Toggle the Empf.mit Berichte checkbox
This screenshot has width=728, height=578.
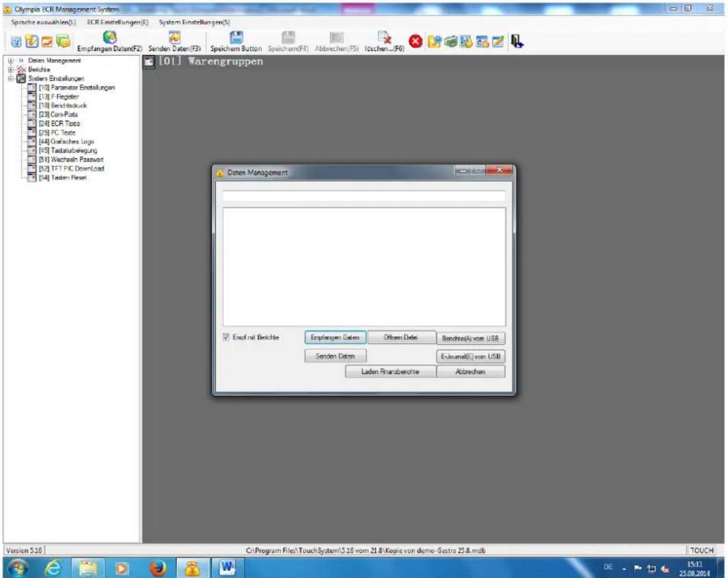[226, 337]
